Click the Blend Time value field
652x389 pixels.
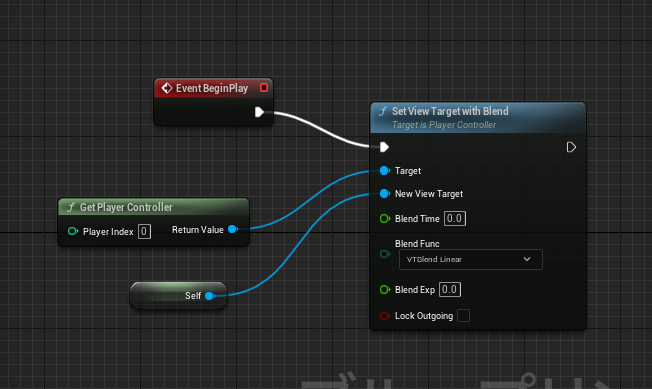pos(454,219)
